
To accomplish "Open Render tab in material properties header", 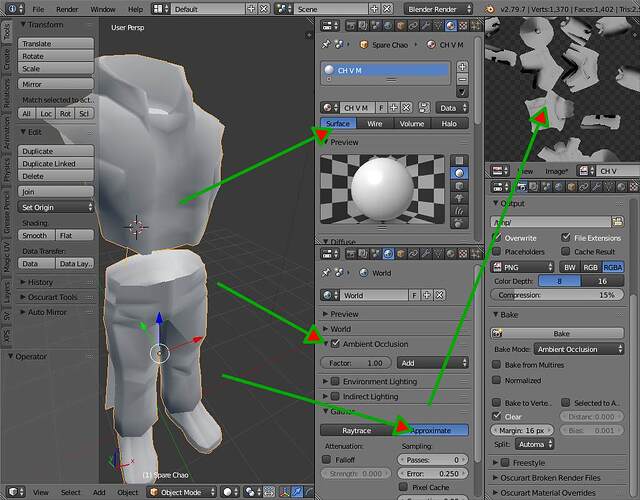I will [x=351, y=26].
